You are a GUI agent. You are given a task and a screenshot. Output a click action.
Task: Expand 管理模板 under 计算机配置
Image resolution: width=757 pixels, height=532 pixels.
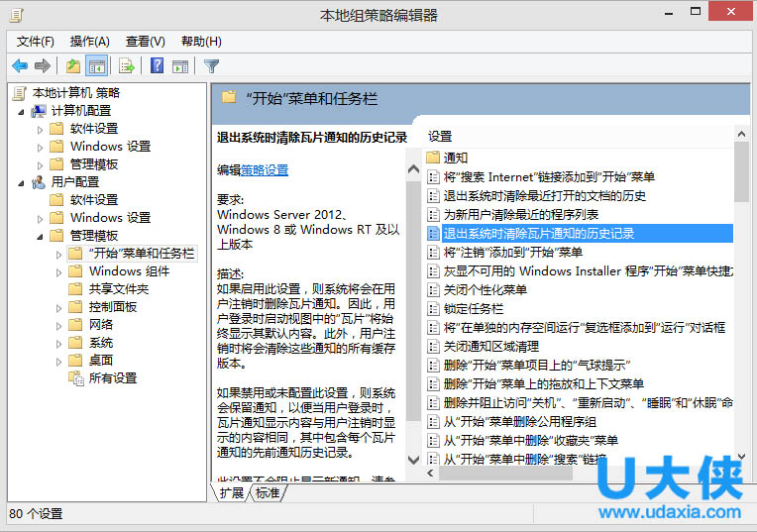tap(40, 165)
